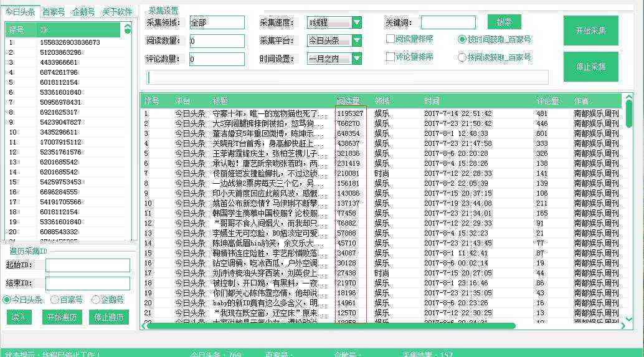Focus the 关键词 input field
Viewport: 644px width, 357px height.
pos(448,22)
